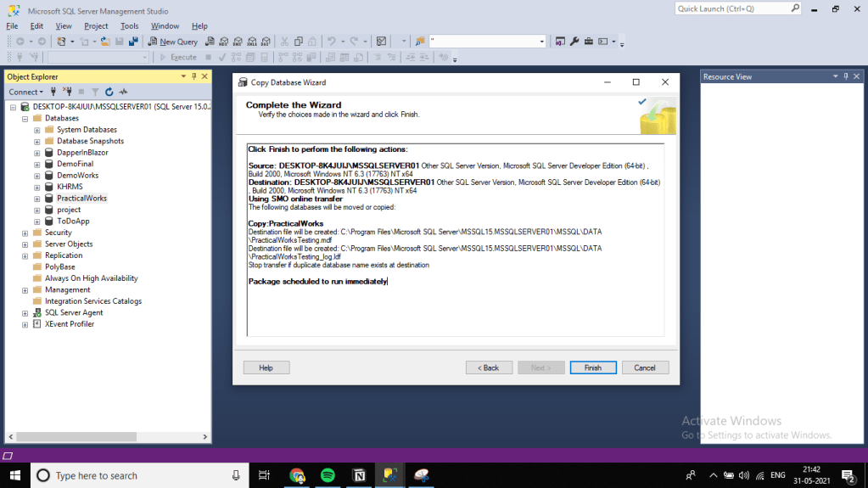The image size is (868, 488).
Task: Click the PracticalWorks database icon
Action: point(49,198)
